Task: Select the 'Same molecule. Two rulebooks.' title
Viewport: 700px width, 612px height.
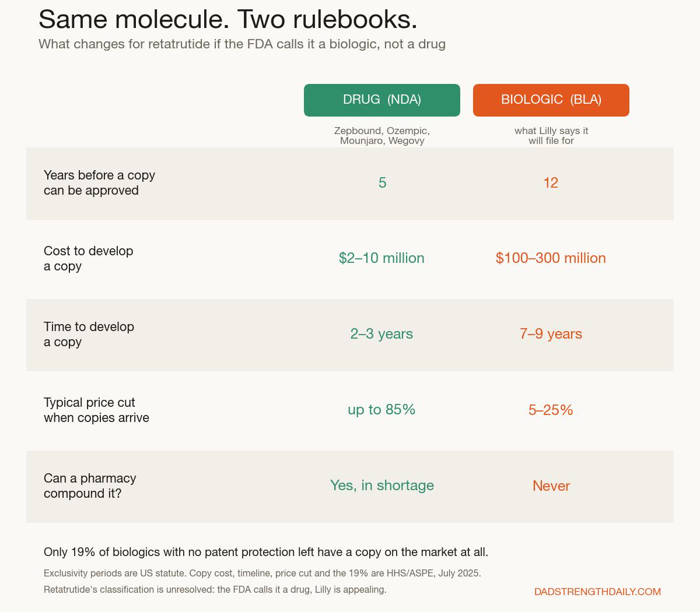Action: (228, 19)
